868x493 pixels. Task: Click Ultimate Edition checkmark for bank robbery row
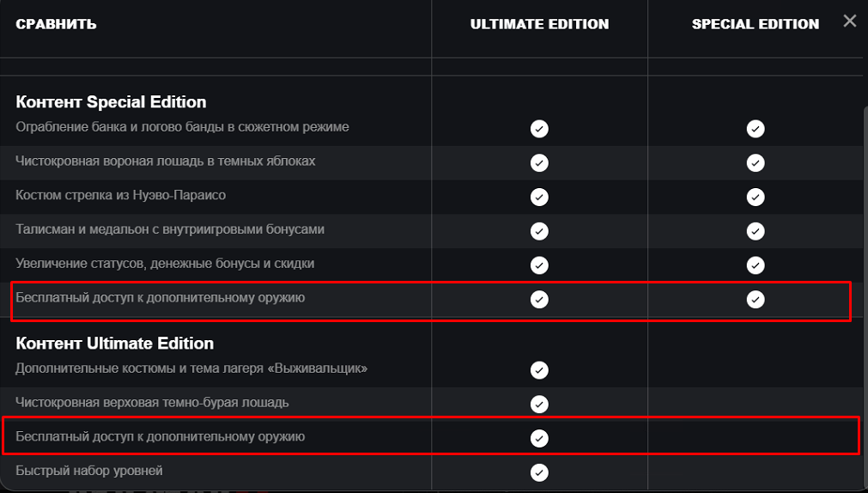click(539, 129)
